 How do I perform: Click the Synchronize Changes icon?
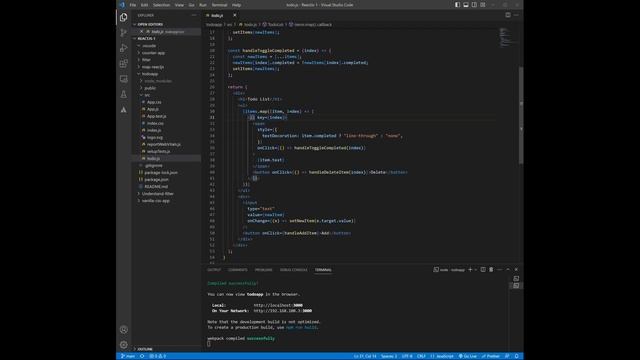pos(142,356)
